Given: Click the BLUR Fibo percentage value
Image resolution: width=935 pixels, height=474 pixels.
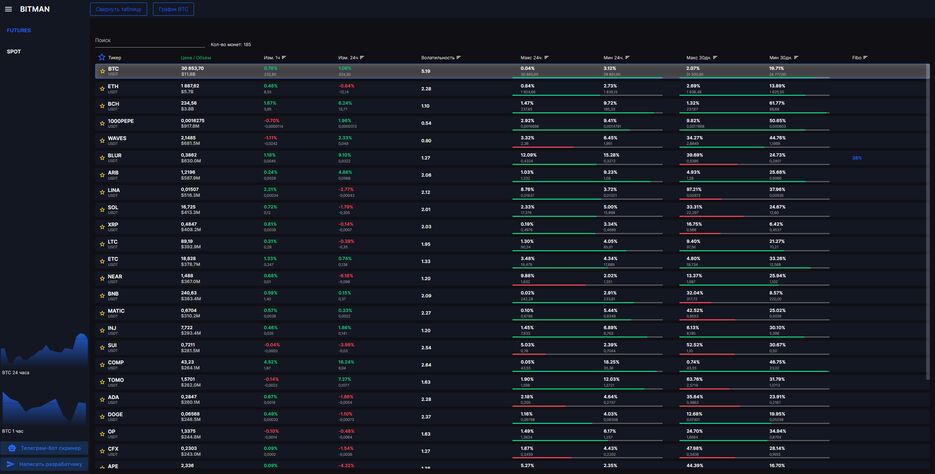Looking at the screenshot, I should pyautogui.click(x=857, y=158).
